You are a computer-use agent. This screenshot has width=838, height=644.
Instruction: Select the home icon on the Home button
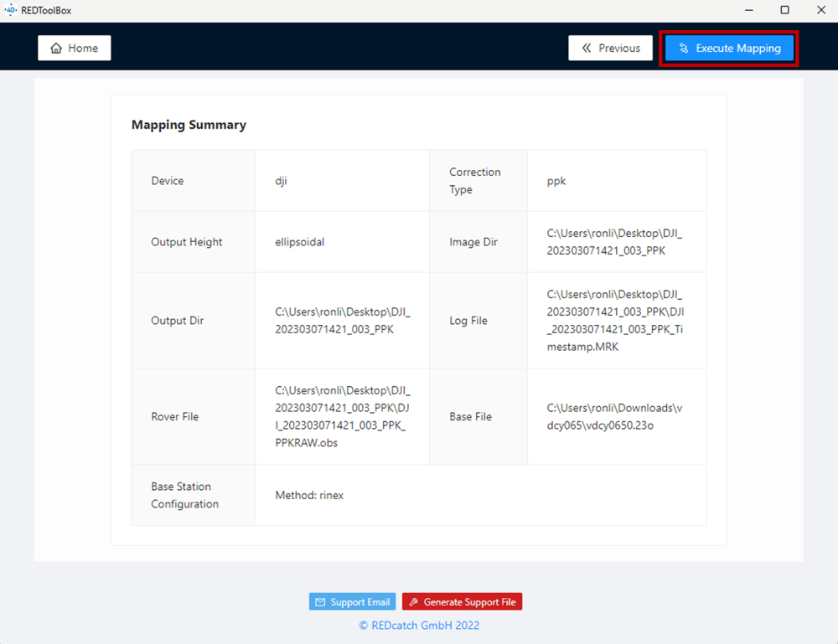pos(55,48)
